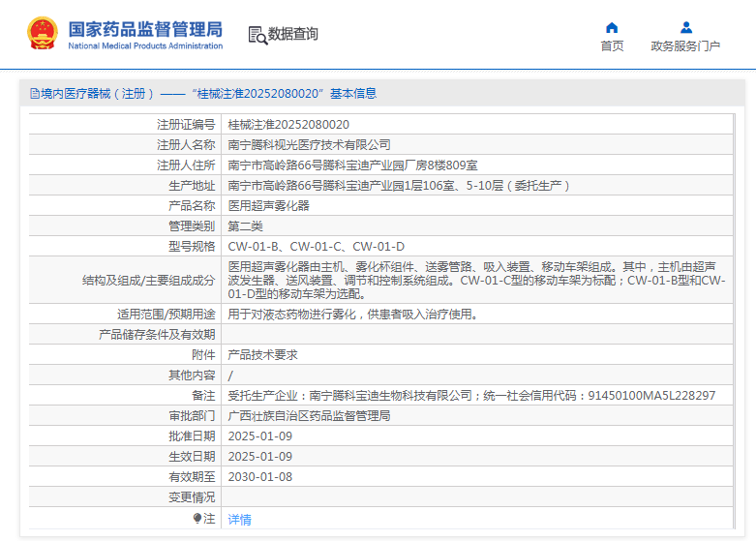
Task: Click the panel header title 基本信息
Action: coord(353,94)
